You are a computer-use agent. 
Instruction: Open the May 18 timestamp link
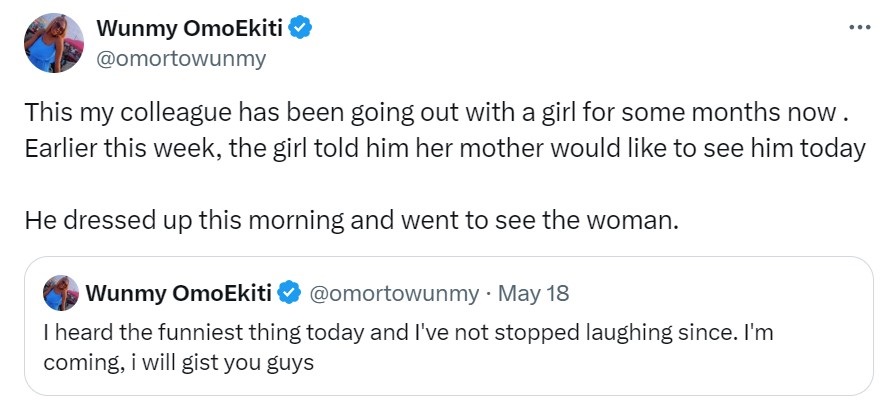[533, 294]
